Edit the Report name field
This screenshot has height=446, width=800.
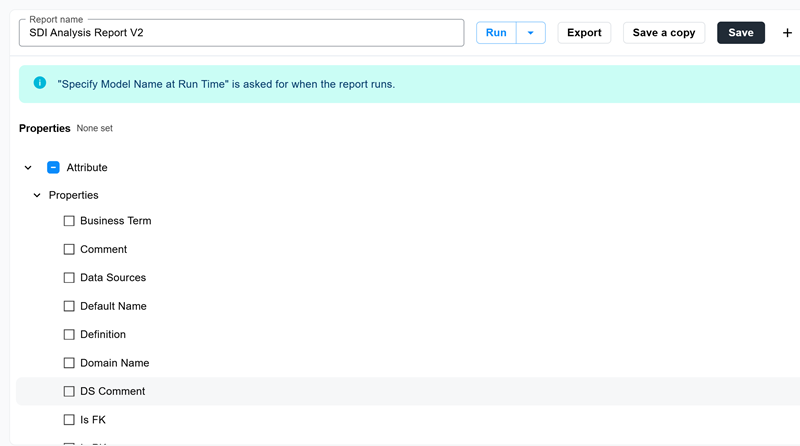(241, 33)
